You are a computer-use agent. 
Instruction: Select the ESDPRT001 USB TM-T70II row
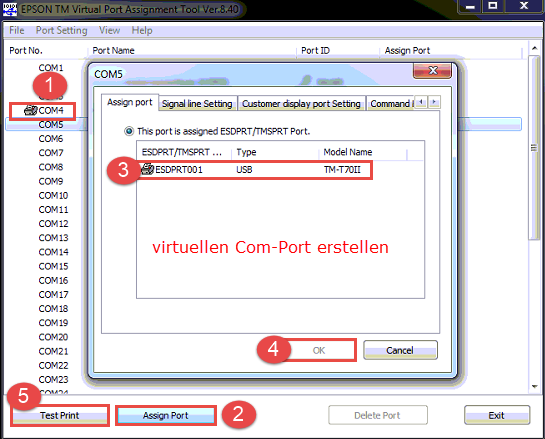tap(255, 170)
